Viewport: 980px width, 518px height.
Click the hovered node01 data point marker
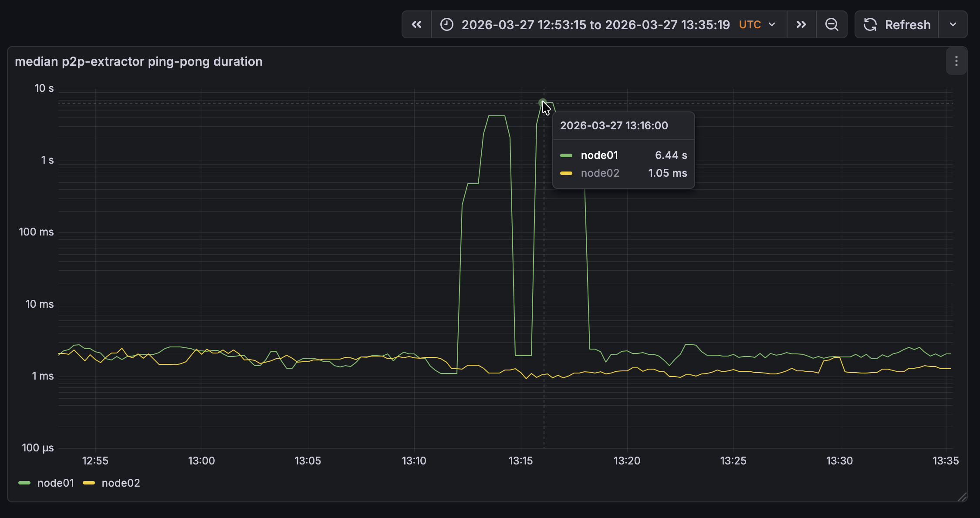tap(542, 103)
